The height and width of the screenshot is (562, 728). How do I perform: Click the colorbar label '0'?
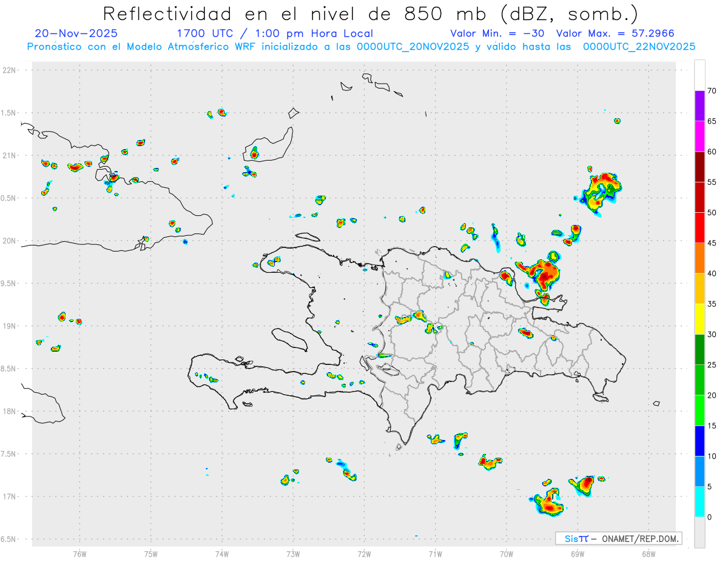pyautogui.click(x=709, y=517)
